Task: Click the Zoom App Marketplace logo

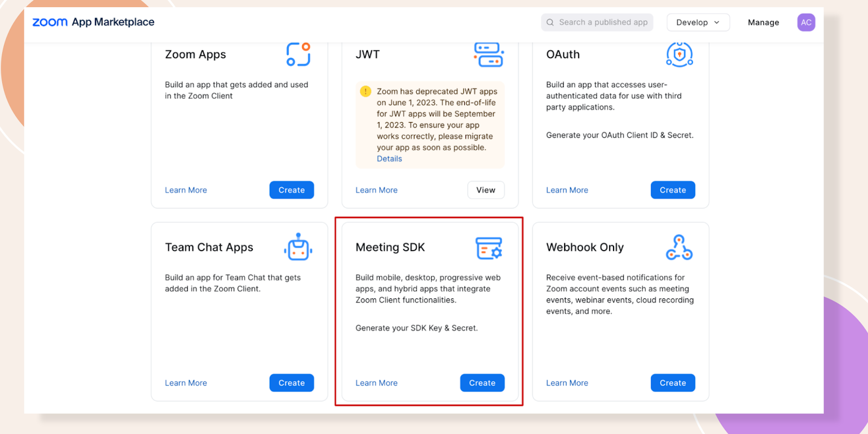Action: pyautogui.click(x=93, y=22)
